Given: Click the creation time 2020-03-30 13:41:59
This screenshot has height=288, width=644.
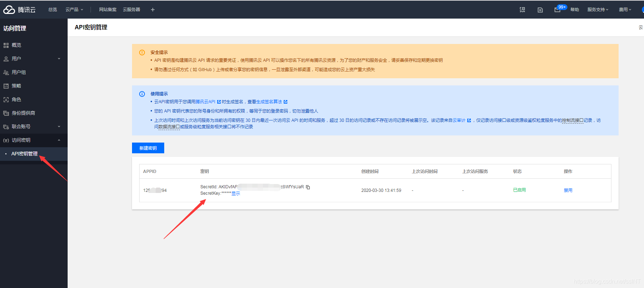Looking at the screenshot, I should tap(381, 190).
